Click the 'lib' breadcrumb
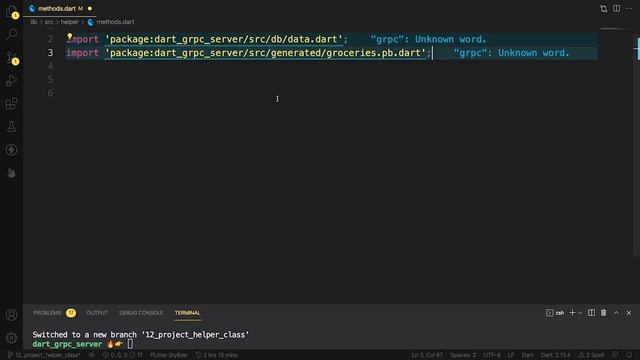Viewport: 640px width, 360px height. point(33,22)
